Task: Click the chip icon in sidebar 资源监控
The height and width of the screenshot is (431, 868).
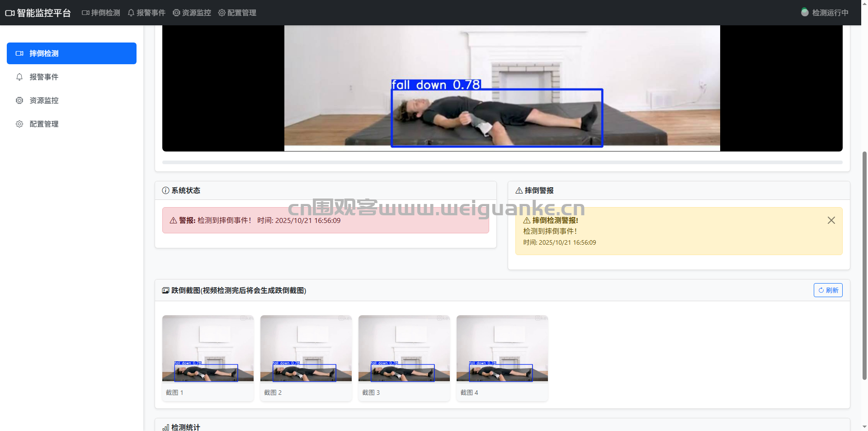Action: [19, 100]
